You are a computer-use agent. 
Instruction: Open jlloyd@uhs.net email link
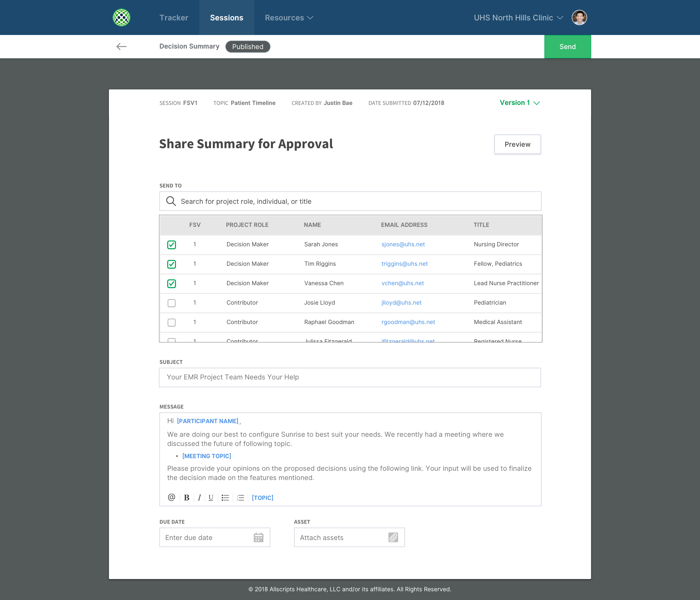point(401,302)
